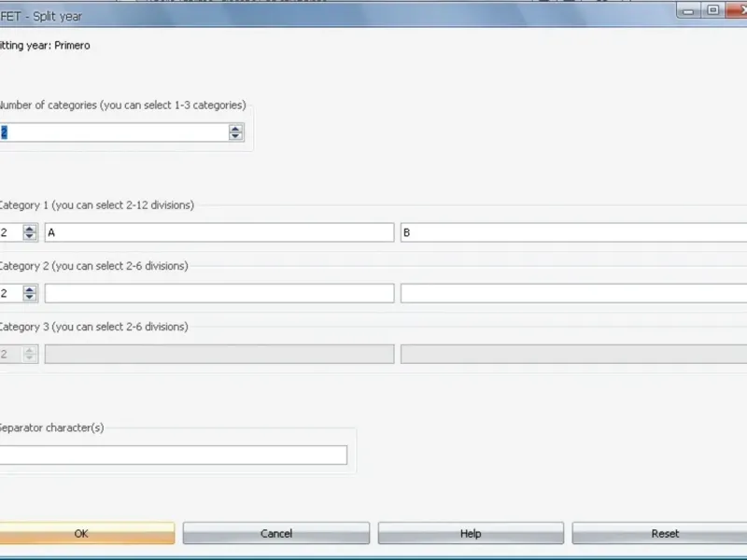Click the Reset button
This screenshot has height=560, width=747.
coord(660,533)
